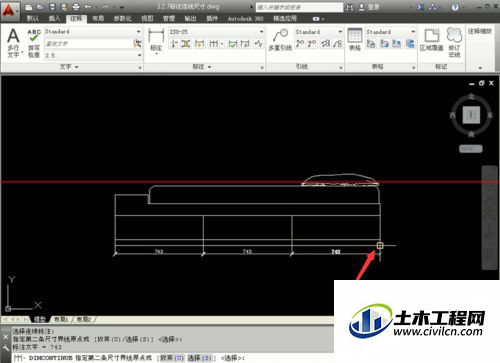Click the New file icon in quick access toolbar
The width and height of the screenshot is (500, 363).
[29, 7]
